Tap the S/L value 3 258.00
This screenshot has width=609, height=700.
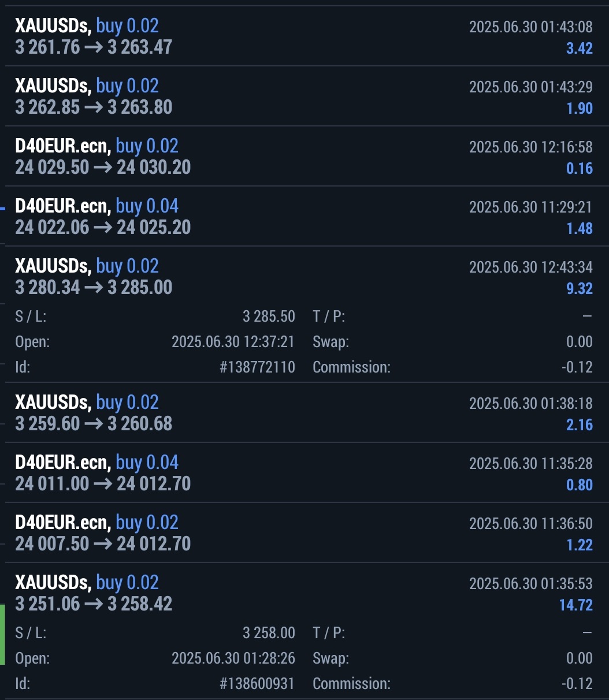(269, 633)
